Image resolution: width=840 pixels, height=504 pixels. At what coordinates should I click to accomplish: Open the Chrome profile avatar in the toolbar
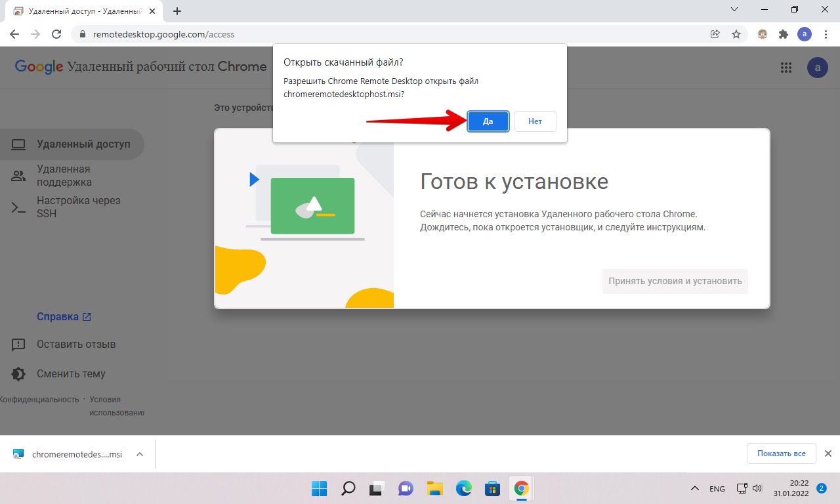[x=805, y=34]
